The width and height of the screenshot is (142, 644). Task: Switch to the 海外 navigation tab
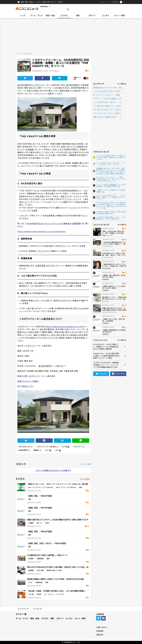coord(78,16)
